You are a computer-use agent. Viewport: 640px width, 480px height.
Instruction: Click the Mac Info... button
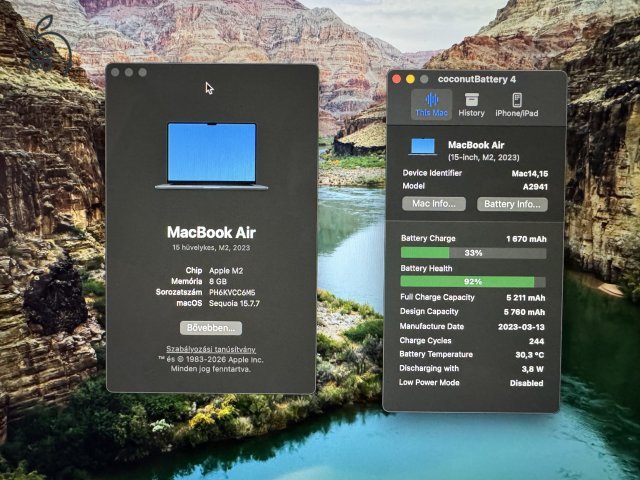point(434,204)
